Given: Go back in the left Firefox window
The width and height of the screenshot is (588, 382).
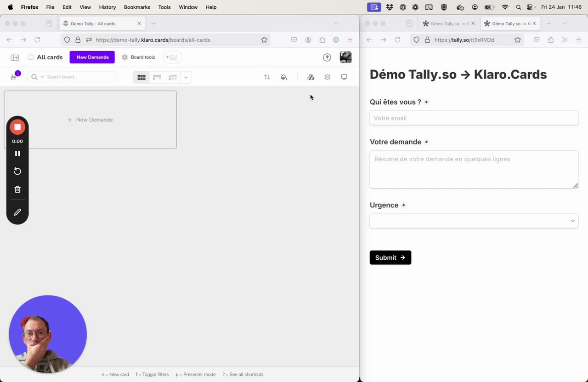Looking at the screenshot, I should tap(9, 40).
